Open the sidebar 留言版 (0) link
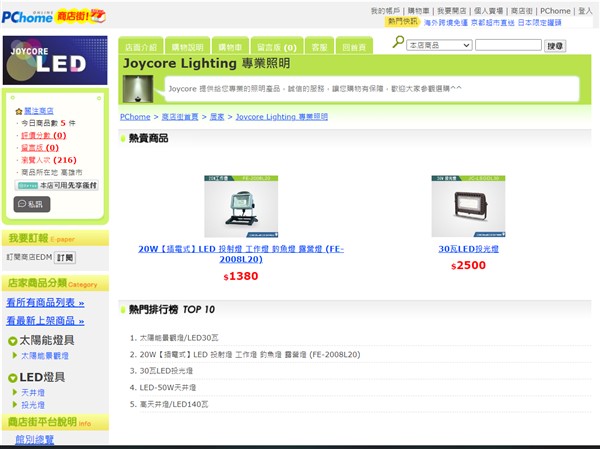Viewport: 600px width, 449px height. click(40, 148)
